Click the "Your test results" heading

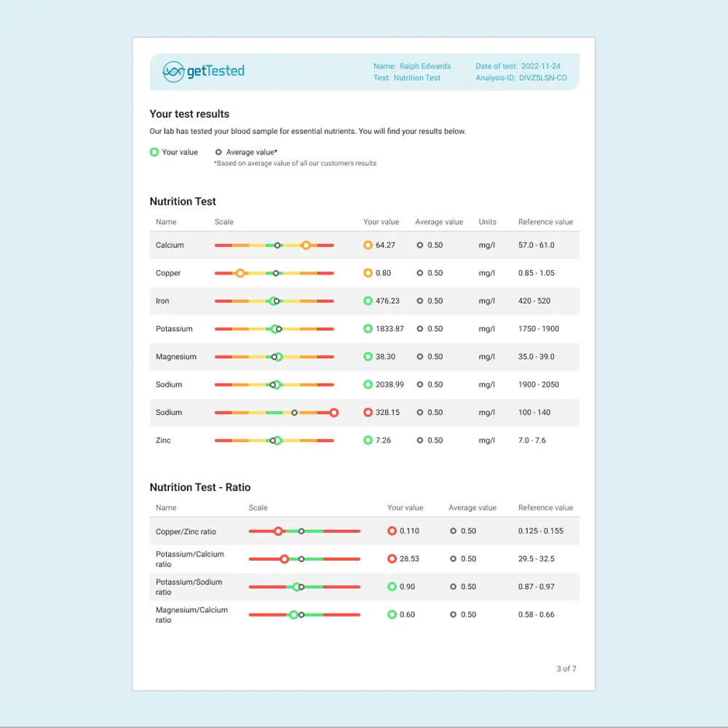click(x=189, y=114)
